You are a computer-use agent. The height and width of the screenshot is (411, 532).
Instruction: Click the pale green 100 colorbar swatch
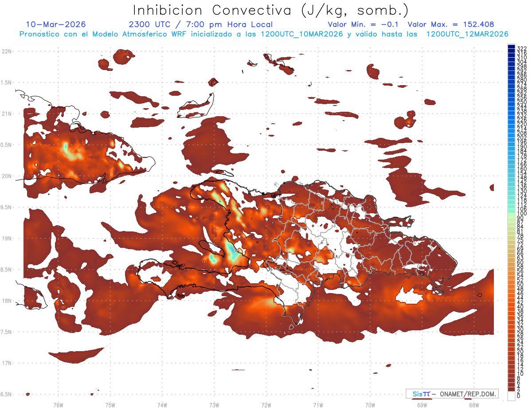coord(511,215)
